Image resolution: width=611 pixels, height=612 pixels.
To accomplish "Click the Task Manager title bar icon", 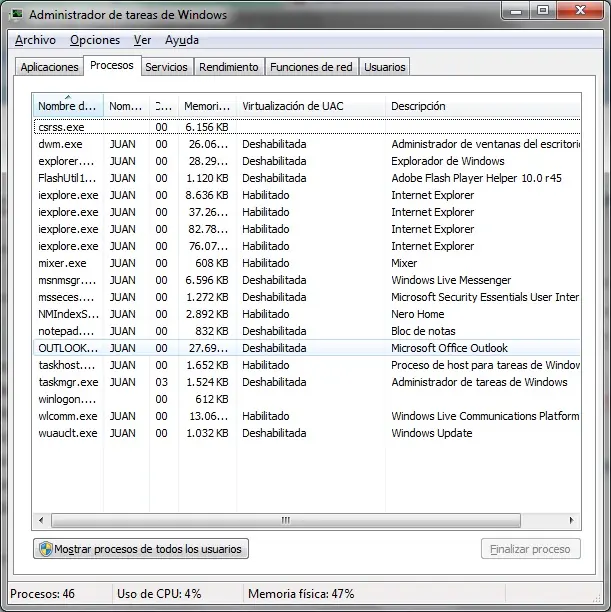I will [x=16, y=15].
